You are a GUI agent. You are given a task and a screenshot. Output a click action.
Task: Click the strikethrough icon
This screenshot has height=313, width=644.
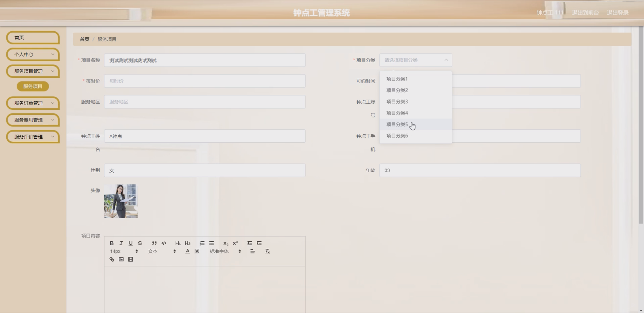pyautogui.click(x=140, y=243)
